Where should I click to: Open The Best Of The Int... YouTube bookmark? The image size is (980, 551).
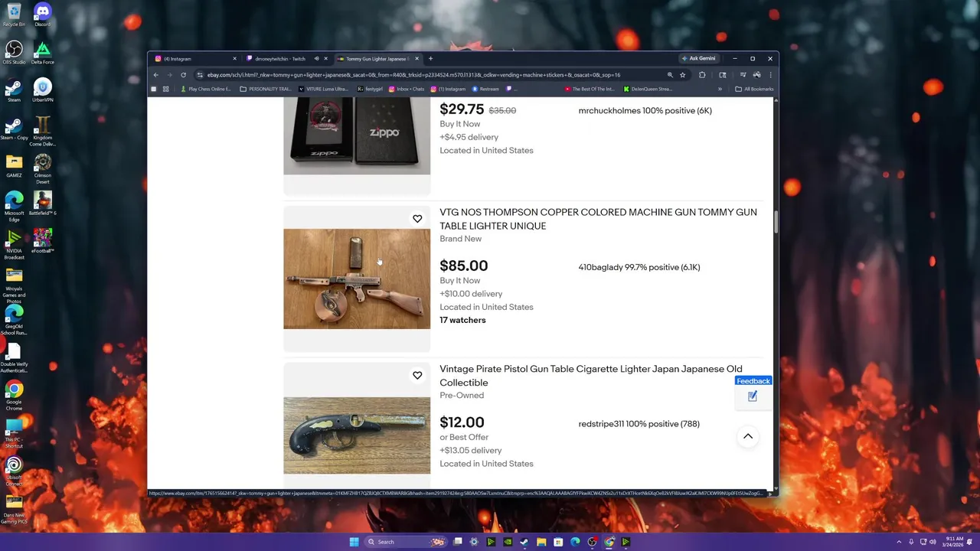point(590,89)
